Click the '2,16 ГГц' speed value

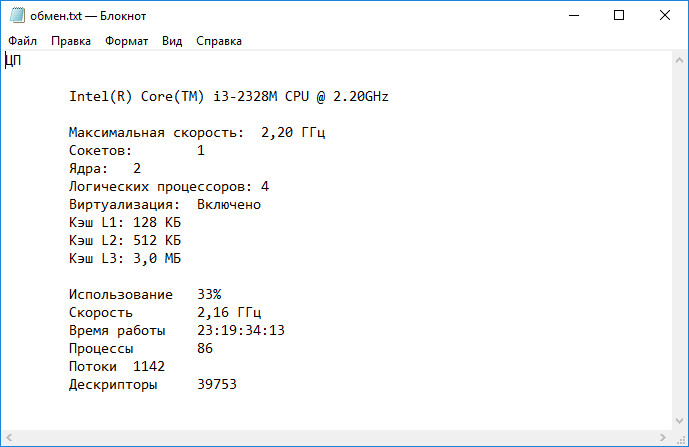coord(229,313)
